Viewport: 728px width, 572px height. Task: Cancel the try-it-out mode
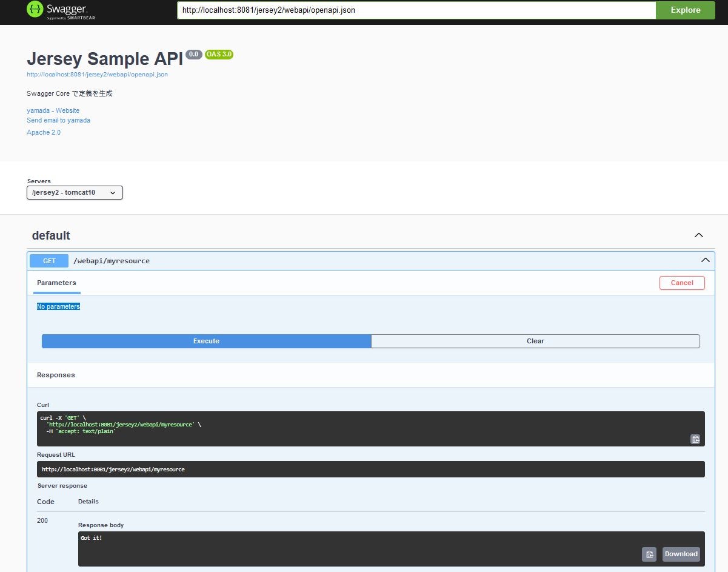682,283
